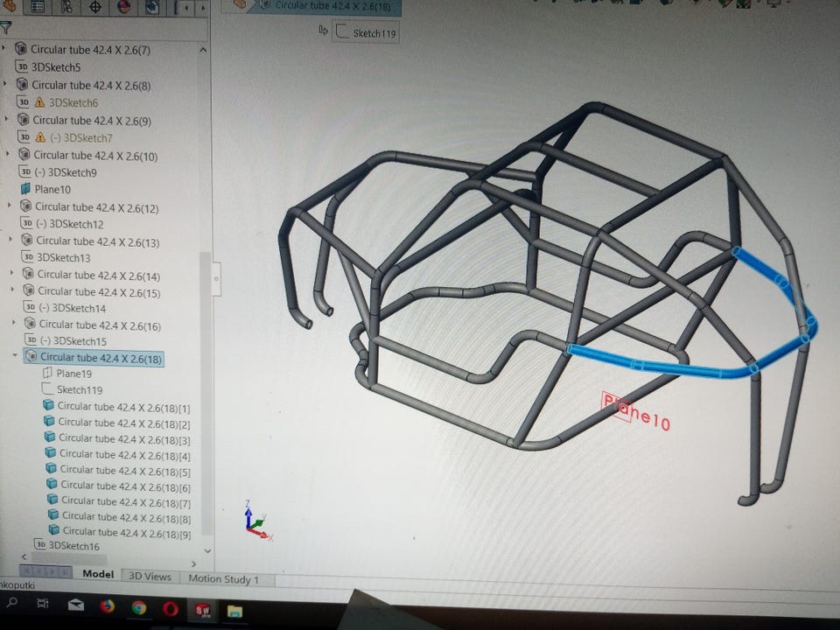The height and width of the screenshot is (630, 840).
Task: Select Plane19 under tube 18
Action: 73,374
